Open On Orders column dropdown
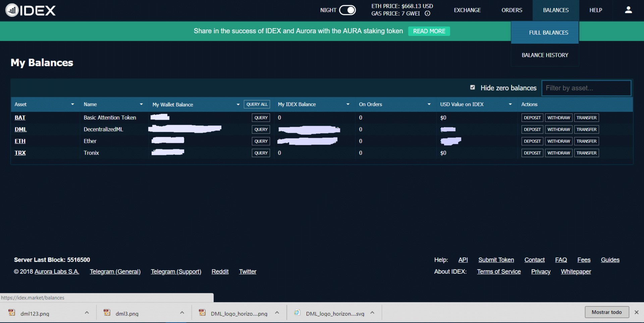 click(429, 104)
